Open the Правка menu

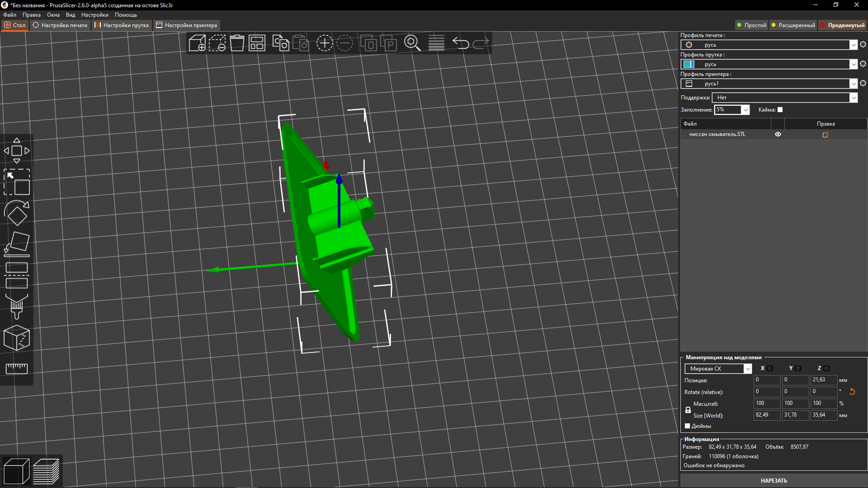coord(32,15)
